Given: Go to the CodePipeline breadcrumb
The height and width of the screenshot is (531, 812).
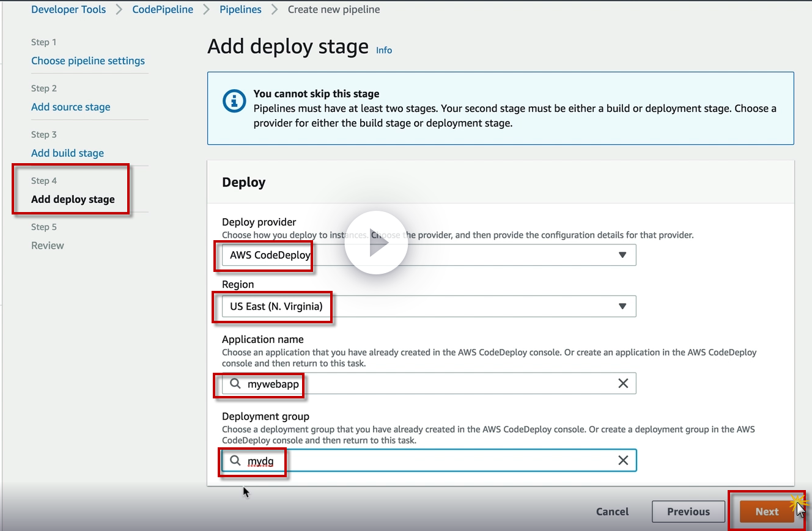Looking at the screenshot, I should pos(163,10).
